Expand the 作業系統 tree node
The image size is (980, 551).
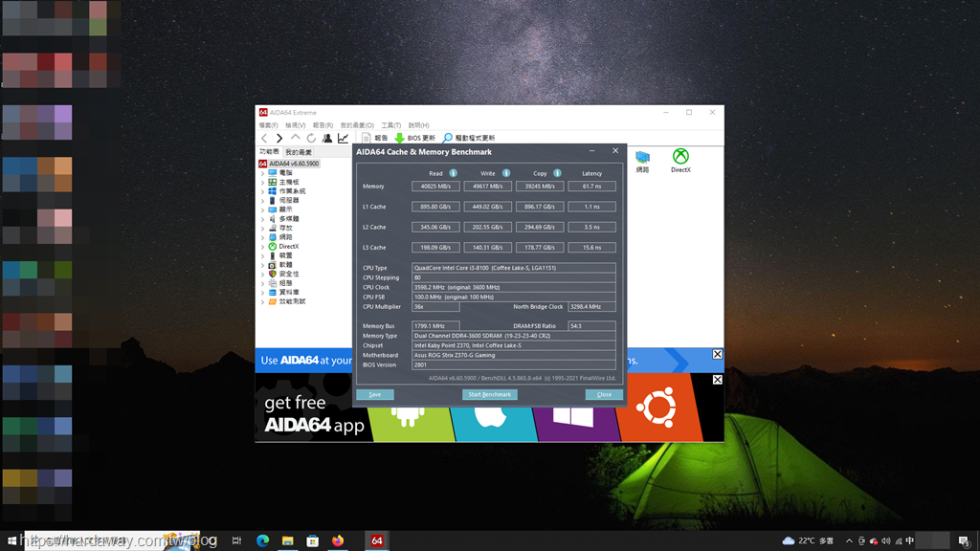262,191
